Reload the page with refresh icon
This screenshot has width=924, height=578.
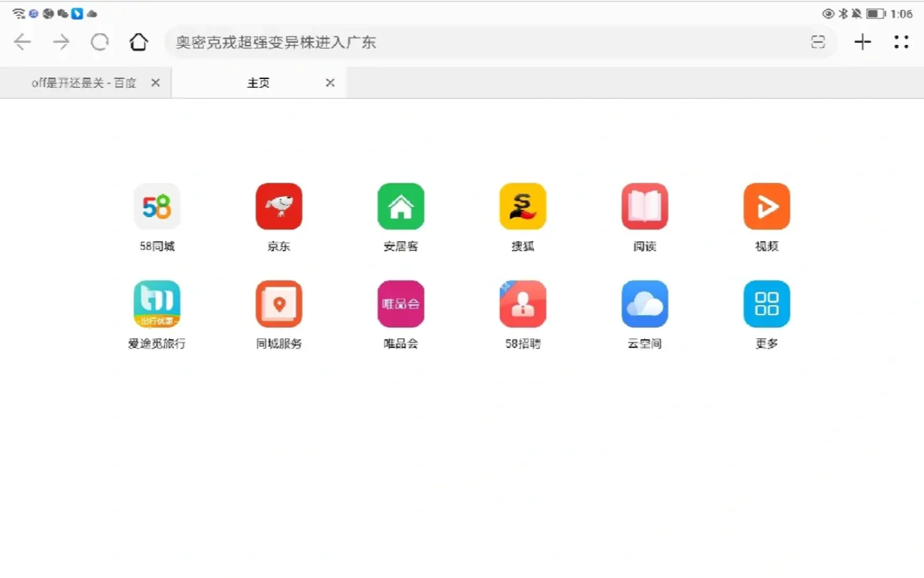100,42
